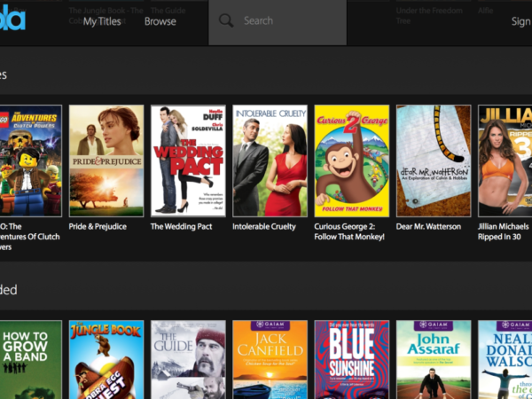Viewport: 532px width, 399px height.
Task: Click the Adventures Of Clutch Powers title text
Action: (x=30, y=237)
